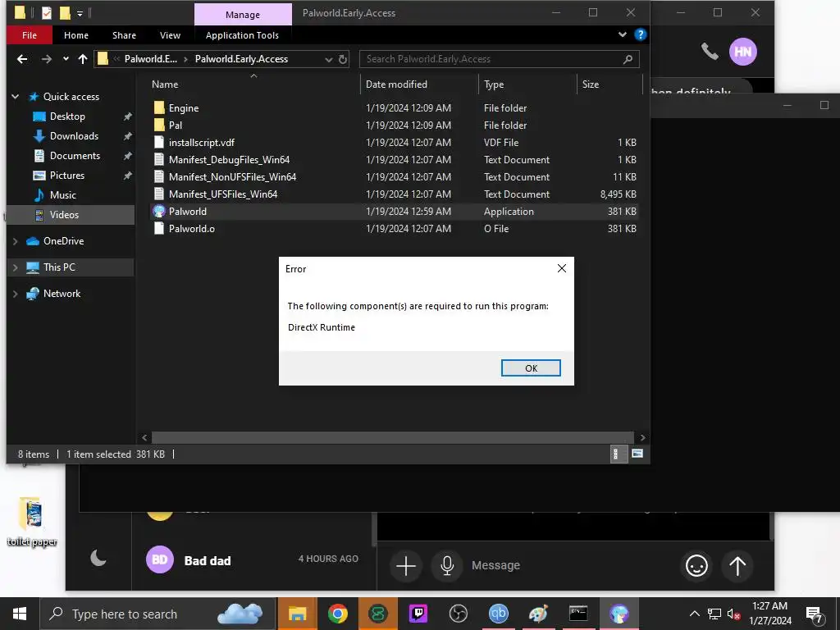Collapse the Quick access tree node
The image size is (840, 630).
(x=16, y=97)
